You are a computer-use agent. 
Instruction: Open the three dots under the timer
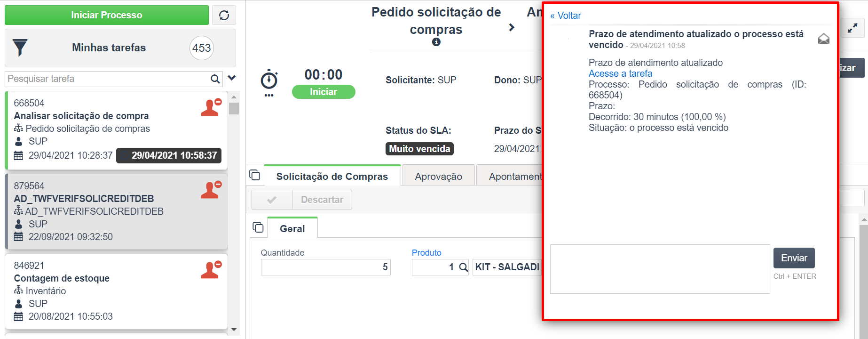tap(269, 96)
